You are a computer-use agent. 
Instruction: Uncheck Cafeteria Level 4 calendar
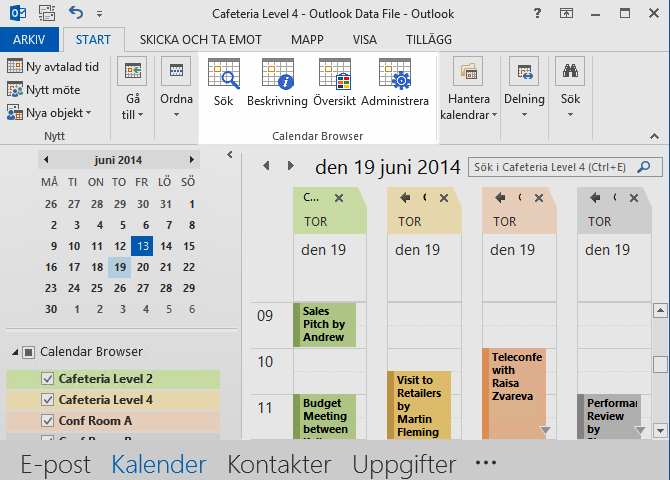click(x=47, y=400)
